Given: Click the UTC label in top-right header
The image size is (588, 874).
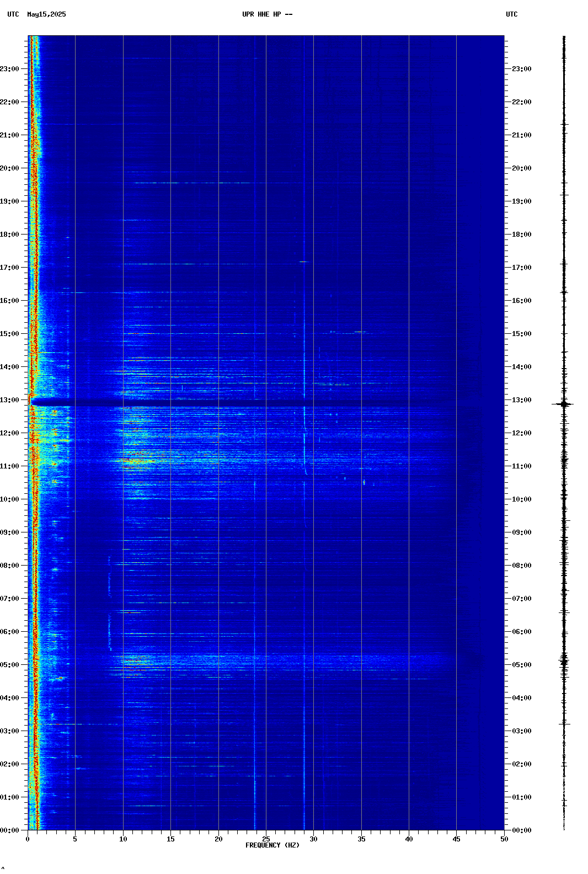Looking at the screenshot, I should coord(512,14).
